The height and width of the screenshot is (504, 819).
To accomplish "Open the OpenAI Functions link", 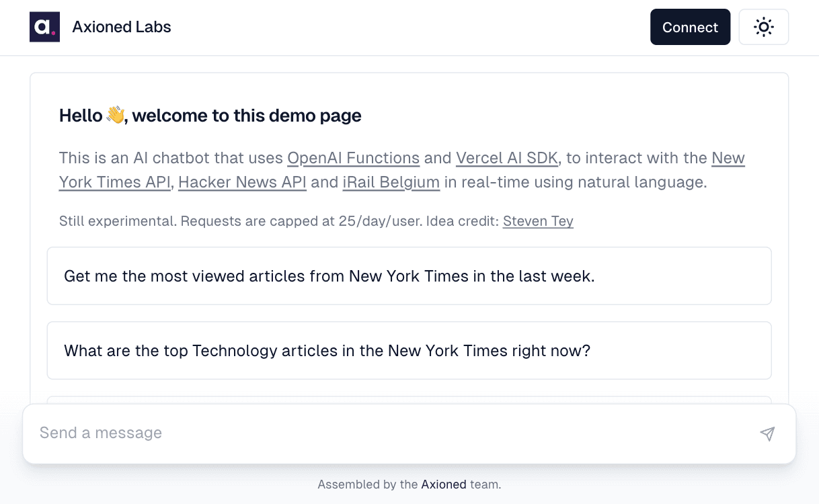I will click(x=354, y=158).
